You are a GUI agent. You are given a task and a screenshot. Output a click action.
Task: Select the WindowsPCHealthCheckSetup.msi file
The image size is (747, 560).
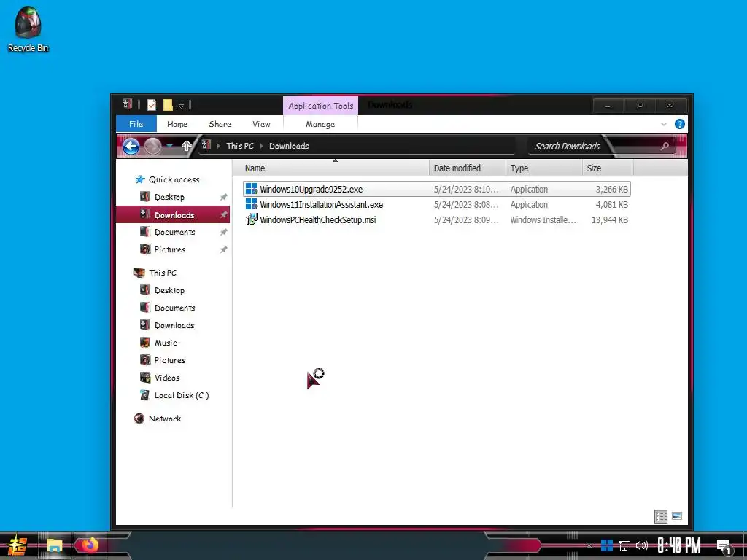(x=436, y=219)
